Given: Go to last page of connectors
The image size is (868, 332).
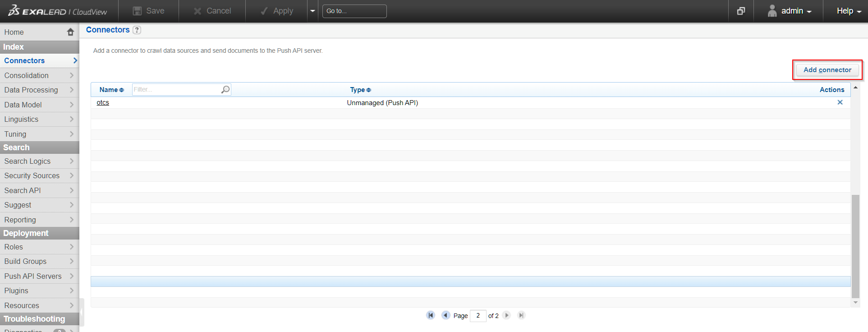Looking at the screenshot, I should point(521,315).
